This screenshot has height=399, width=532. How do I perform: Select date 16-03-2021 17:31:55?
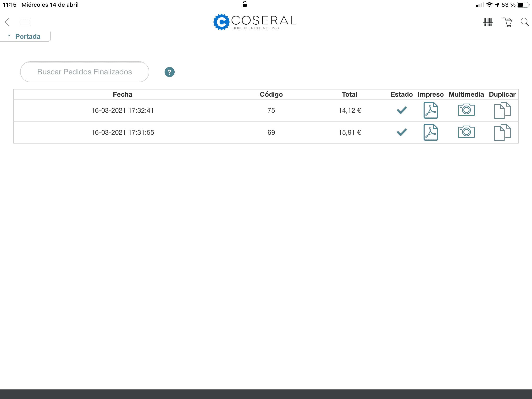123,132
